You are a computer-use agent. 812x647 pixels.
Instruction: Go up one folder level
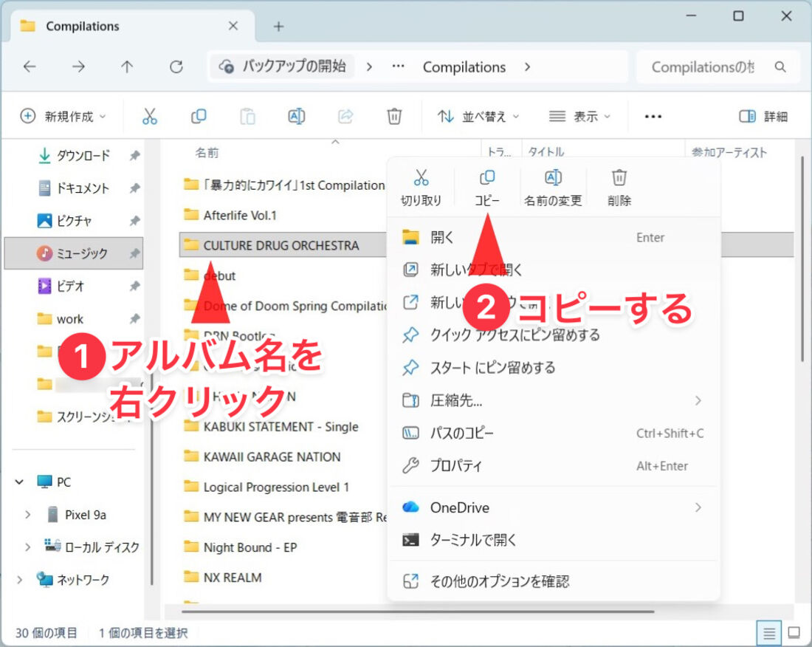(x=127, y=66)
